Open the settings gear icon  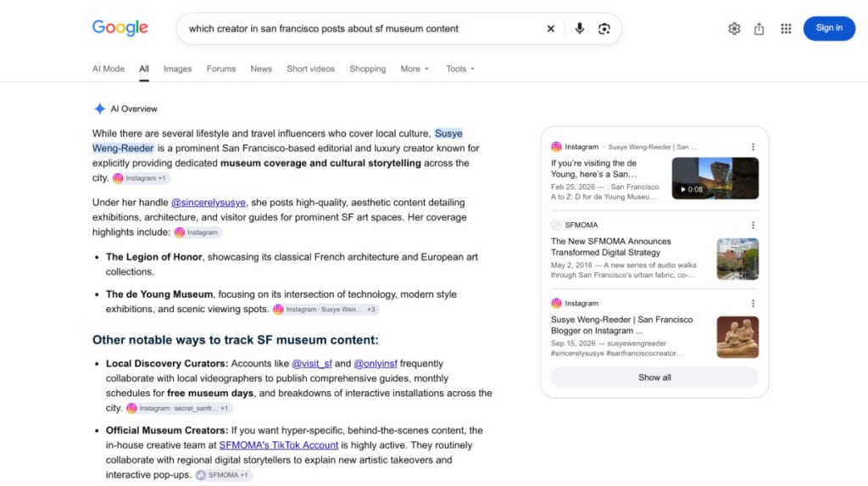pos(734,29)
